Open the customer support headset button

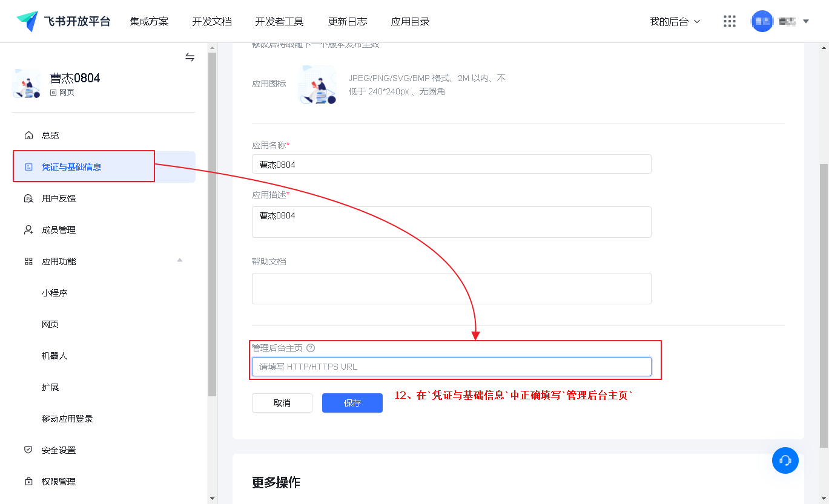(785, 460)
